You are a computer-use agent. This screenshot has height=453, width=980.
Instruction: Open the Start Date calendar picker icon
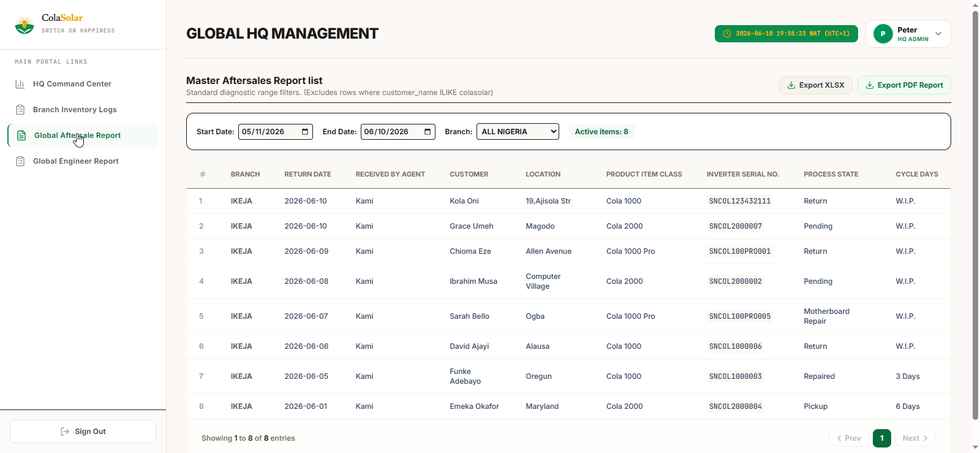pos(305,132)
